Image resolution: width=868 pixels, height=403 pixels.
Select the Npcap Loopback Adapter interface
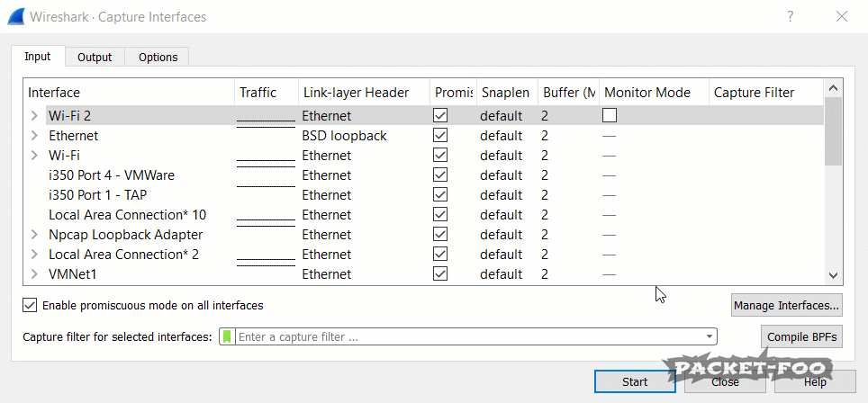point(126,235)
